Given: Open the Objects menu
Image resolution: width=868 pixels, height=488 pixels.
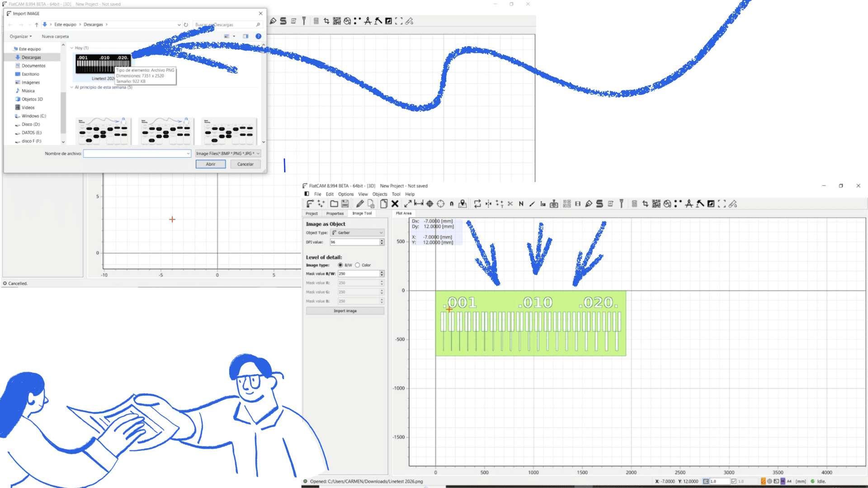Looking at the screenshot, I should click(x=380, y=194).
